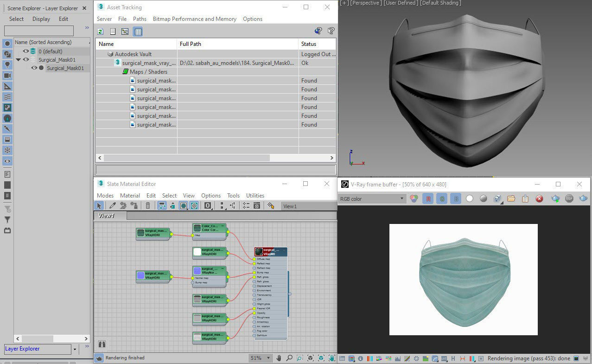Click the white VRayHDRI map swatch node

(x=197, y=252)
